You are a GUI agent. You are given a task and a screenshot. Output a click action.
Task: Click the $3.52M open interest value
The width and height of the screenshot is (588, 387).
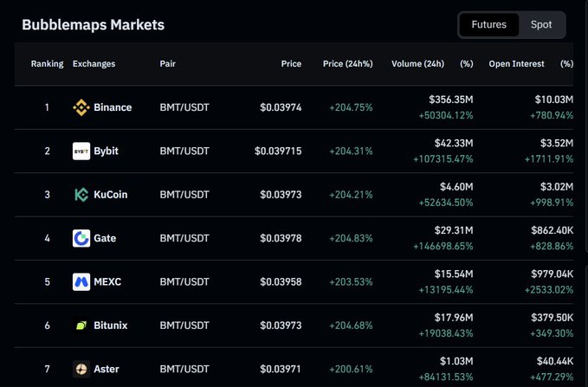click(557, 143)
